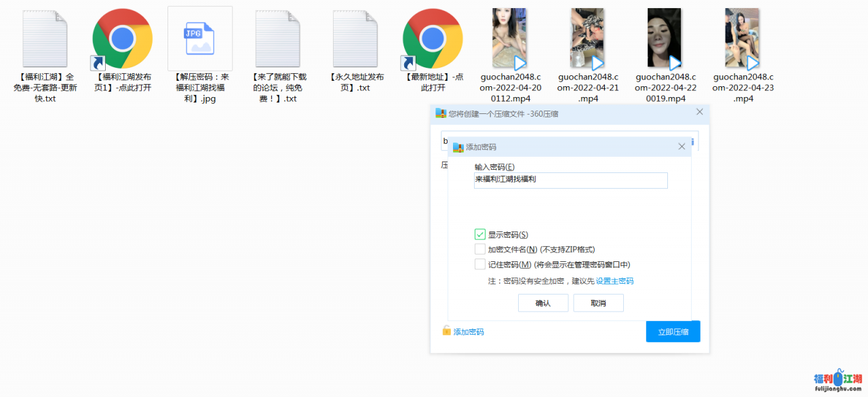Screen dimensions: 868x397
Task: Click the 输入密码 text field
Action: pos(570,180)
